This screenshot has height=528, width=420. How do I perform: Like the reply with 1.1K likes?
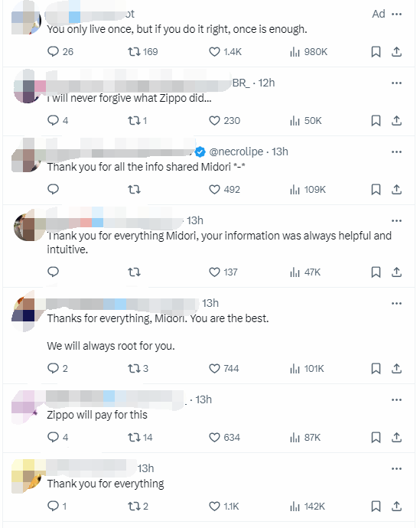(x=224, y=506)
